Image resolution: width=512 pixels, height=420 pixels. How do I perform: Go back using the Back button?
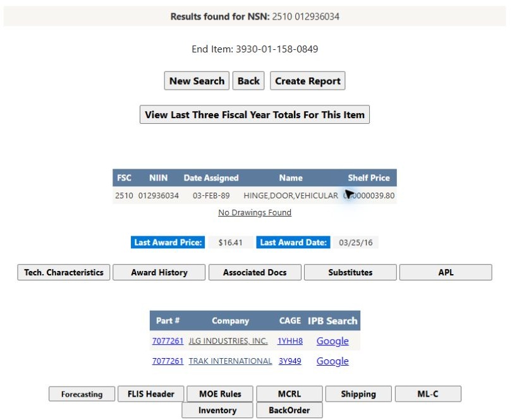(x=248, y=81)
